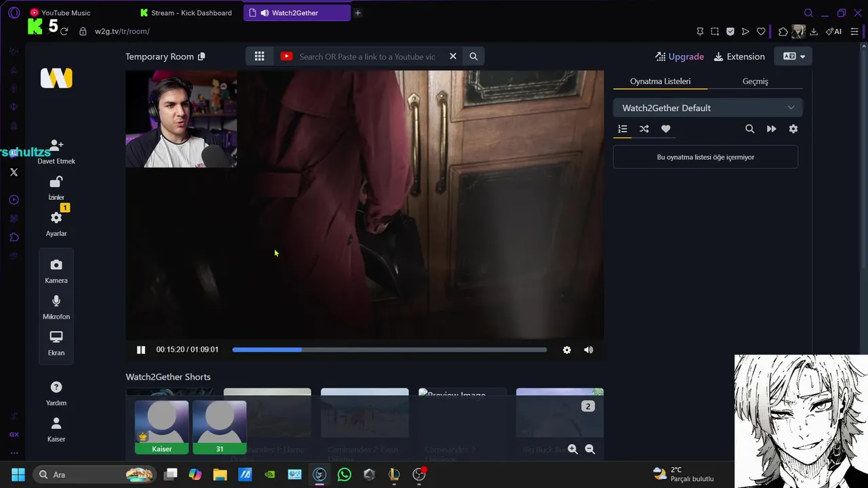This screenshot has width=868, height=488.
Task: Search tabs with browser magnifier icon
Action: click(808, 13)
